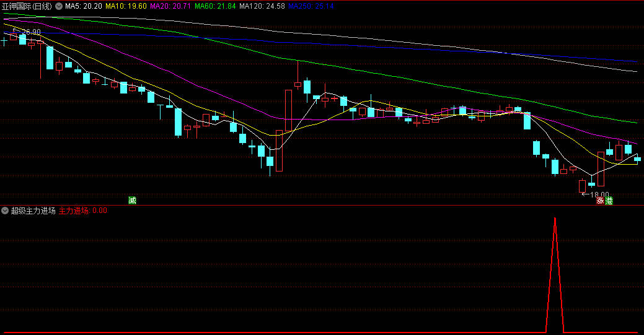Click the yellow MA10: 19.60 label

[126, 6]
